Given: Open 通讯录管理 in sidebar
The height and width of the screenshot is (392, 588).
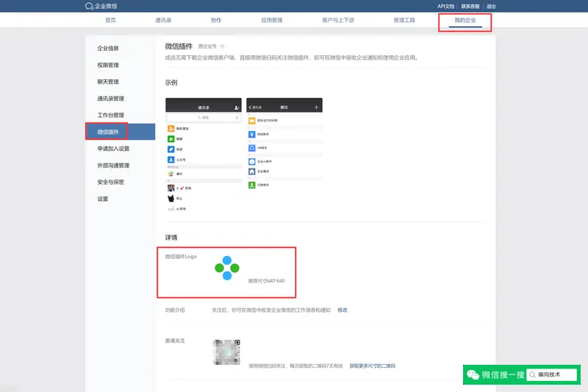Looking at the screenshot, I should [111, 99].
